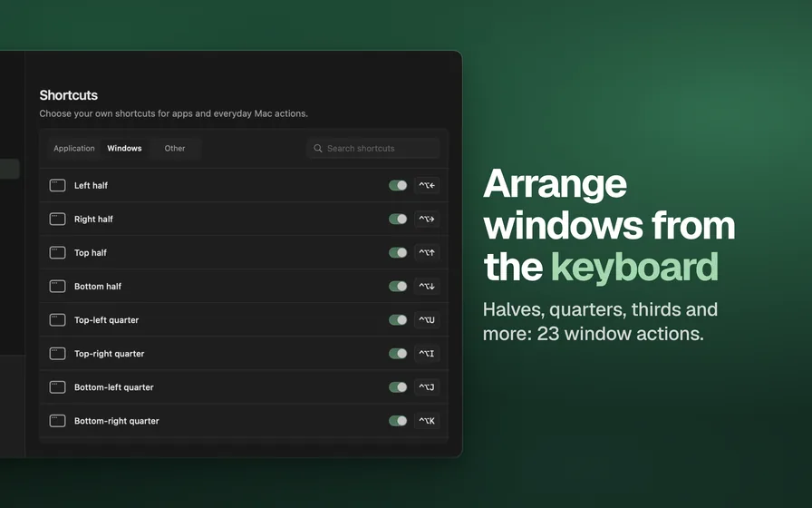Select the Windows tab
Image resolution: width=812 pixels, height=508 pixels.
pyautogui.click(x=124, y=148)
